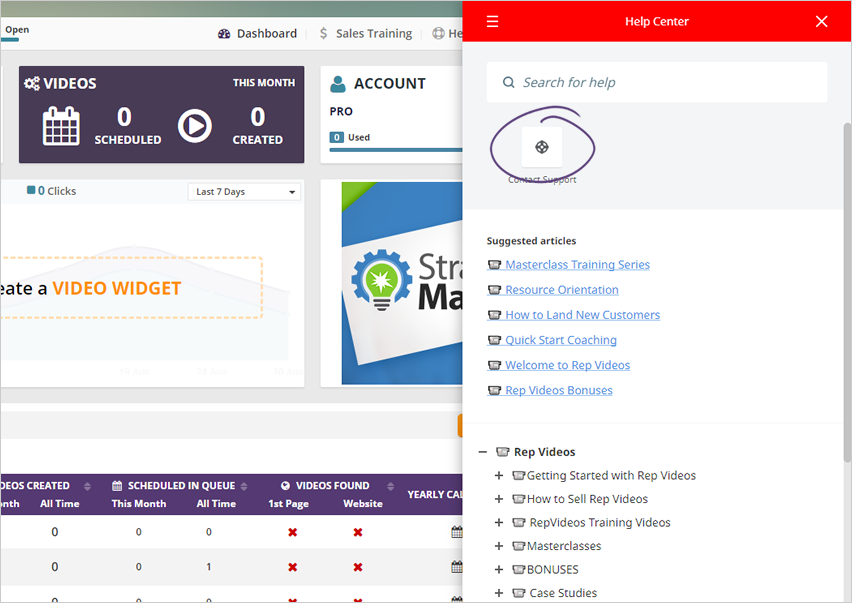Click the Account user icon
Image resolution: width=852 pixels, height=603 pixels.
(338, 84)
